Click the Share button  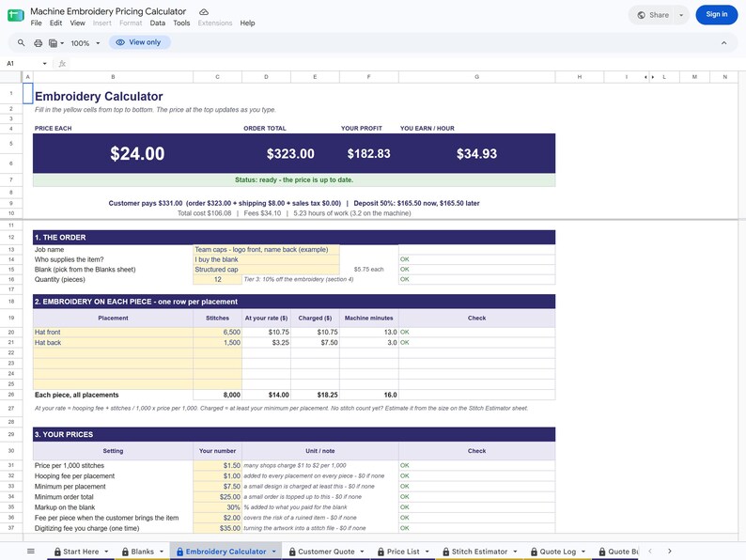tap(653, 15)
